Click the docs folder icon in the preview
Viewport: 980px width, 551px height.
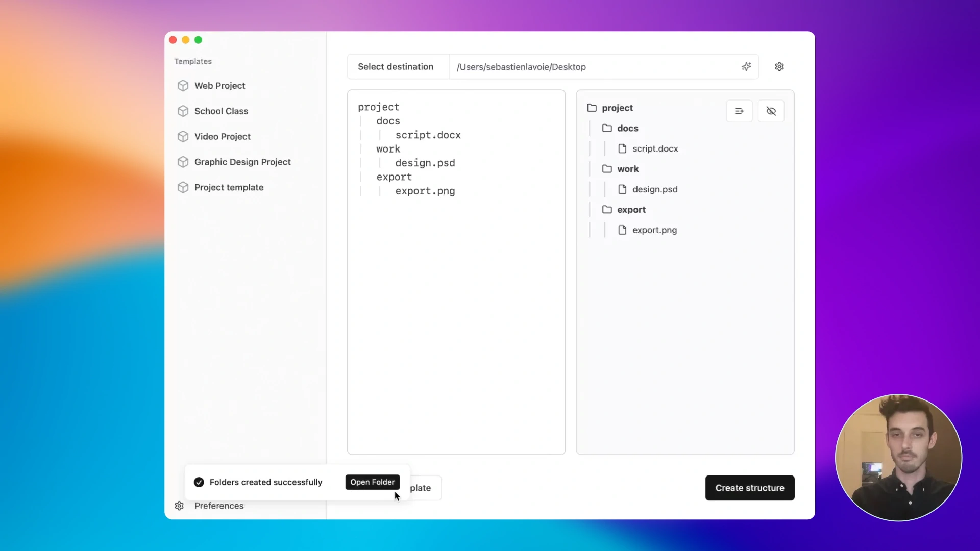(x=607, y=129)
